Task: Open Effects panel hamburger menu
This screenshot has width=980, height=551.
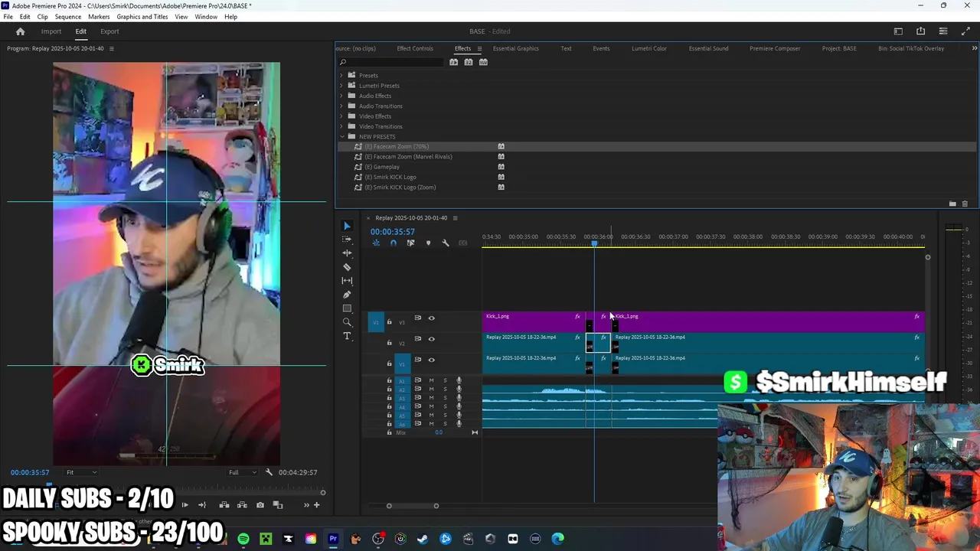Action: pos(479,48)
